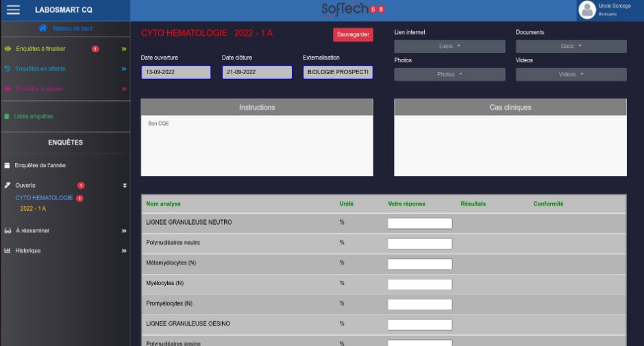The width and height of the screenshot is (644, 346).
Task: Expand Enquêtes en attente with its chevron
Action: click(123, 69)
